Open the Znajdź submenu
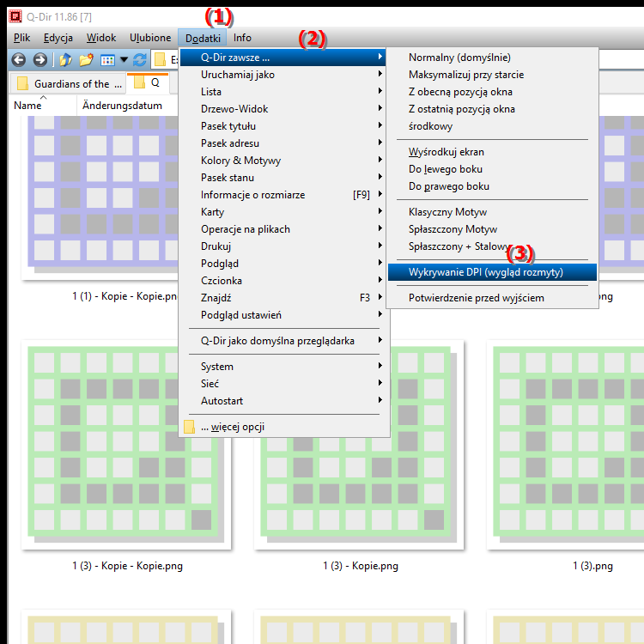 tap(283, 298)
